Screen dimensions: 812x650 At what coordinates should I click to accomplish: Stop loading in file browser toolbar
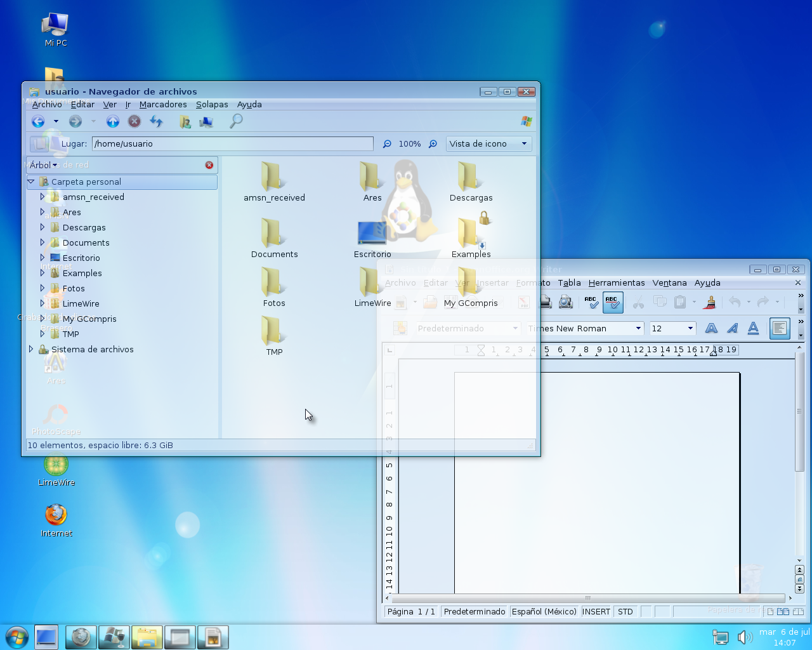click(x=134, y=121)
